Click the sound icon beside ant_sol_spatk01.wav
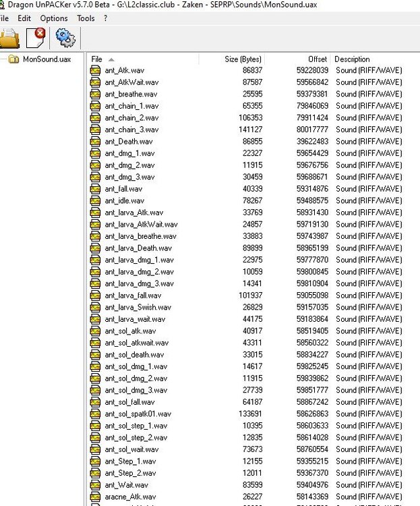The image size is (420, 506). tap(95, 414)
